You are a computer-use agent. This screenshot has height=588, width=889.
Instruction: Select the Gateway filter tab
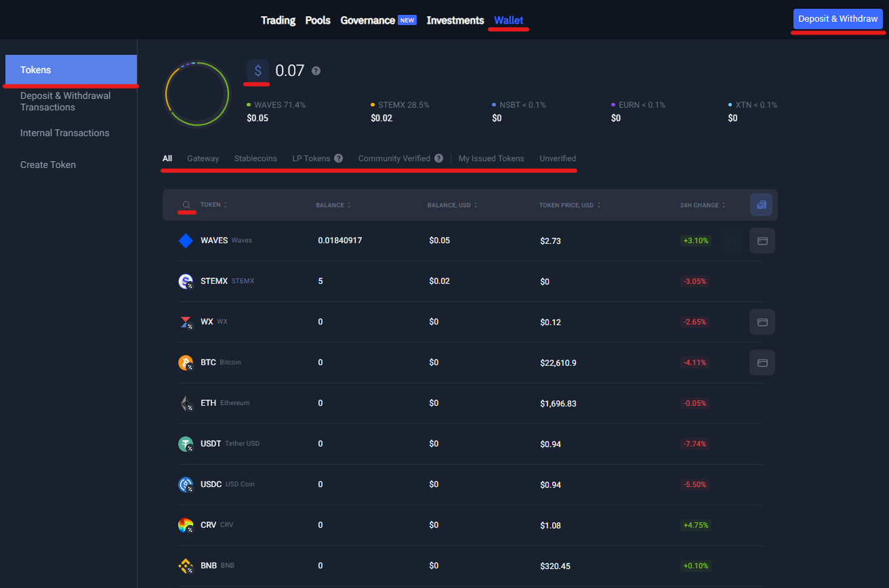coord(203,159)
